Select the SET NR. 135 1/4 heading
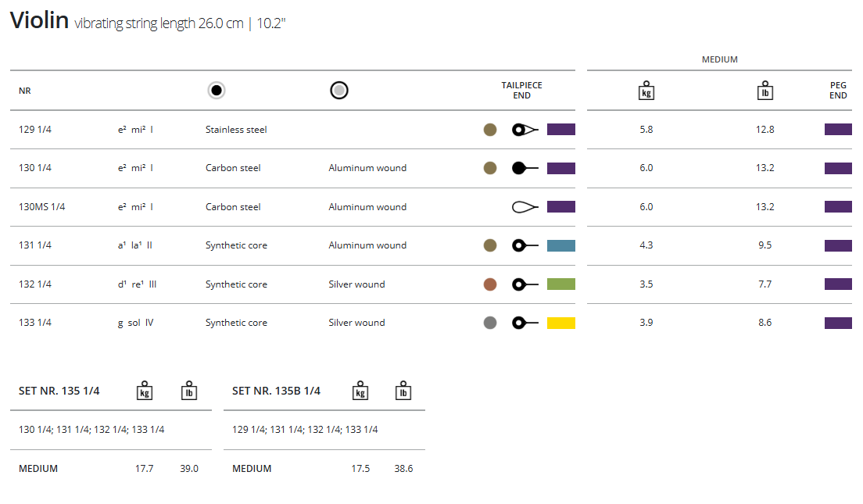Screen dimensions: 863x504 pos(59,391)
